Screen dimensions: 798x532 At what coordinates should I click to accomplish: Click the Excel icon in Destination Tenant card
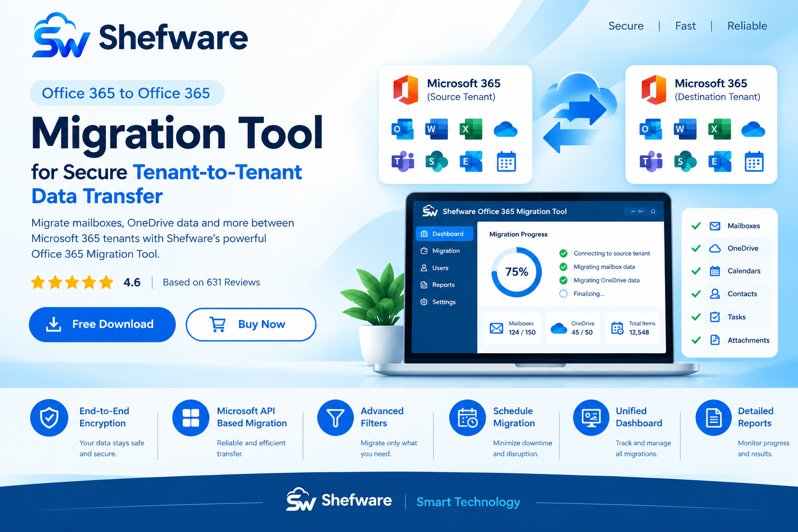point(719,129)
